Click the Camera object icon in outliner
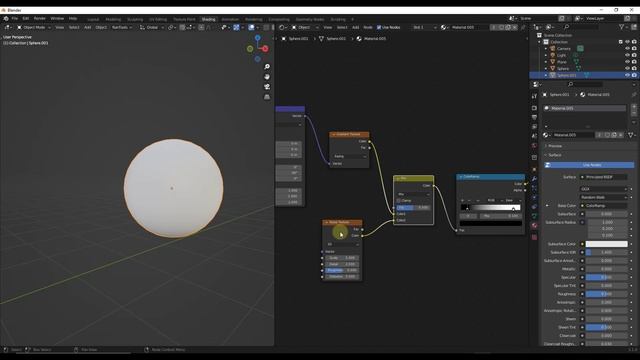This screenshot has height=360, width=640. coord(553,49)
